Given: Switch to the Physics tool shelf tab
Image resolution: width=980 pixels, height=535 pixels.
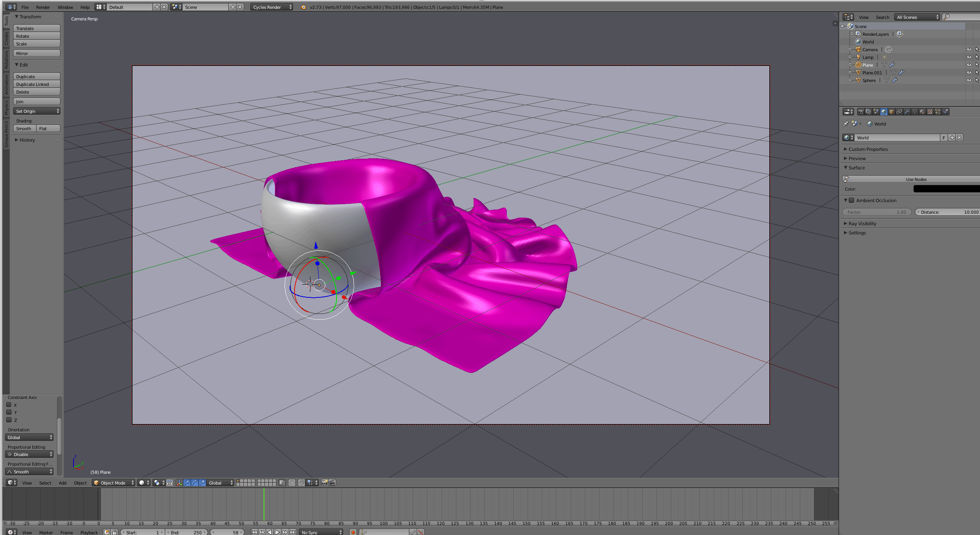Looking at the screenshot, I should click(x=6, y=108).
